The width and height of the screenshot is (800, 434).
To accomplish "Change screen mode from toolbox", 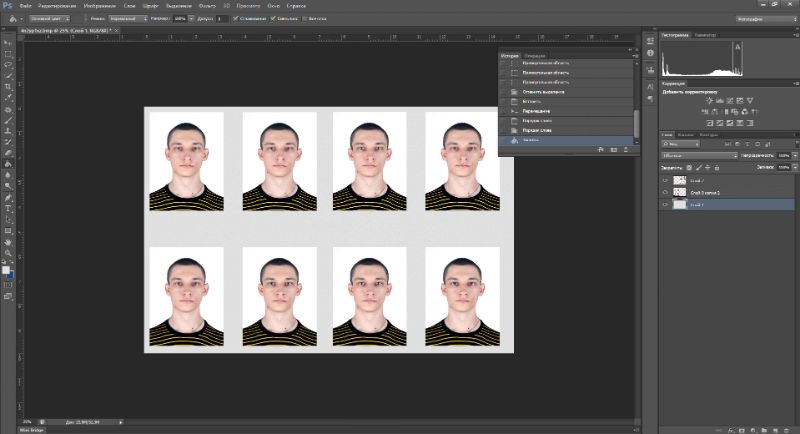I will (8, 296).
